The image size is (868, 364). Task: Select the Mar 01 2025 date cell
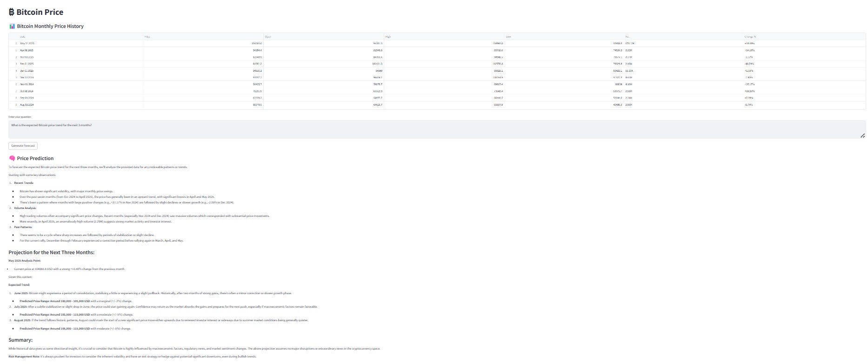[80, 57]
